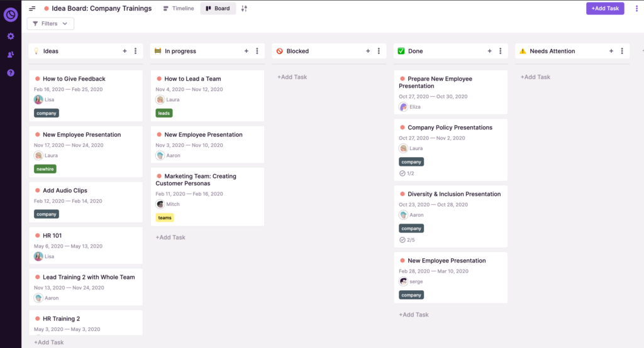This screenshot has width=644, height=348.
Task: Select the Board view tab
Action: (x=218, y=9)
